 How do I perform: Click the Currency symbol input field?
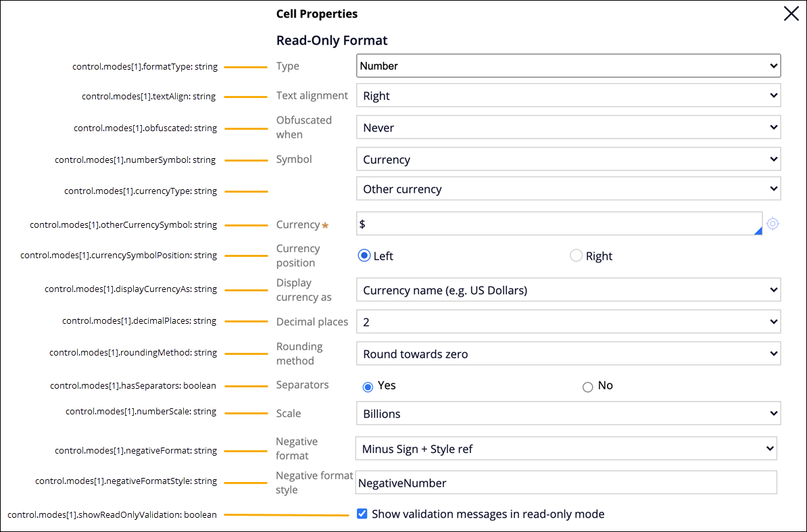tap(554, 224)
